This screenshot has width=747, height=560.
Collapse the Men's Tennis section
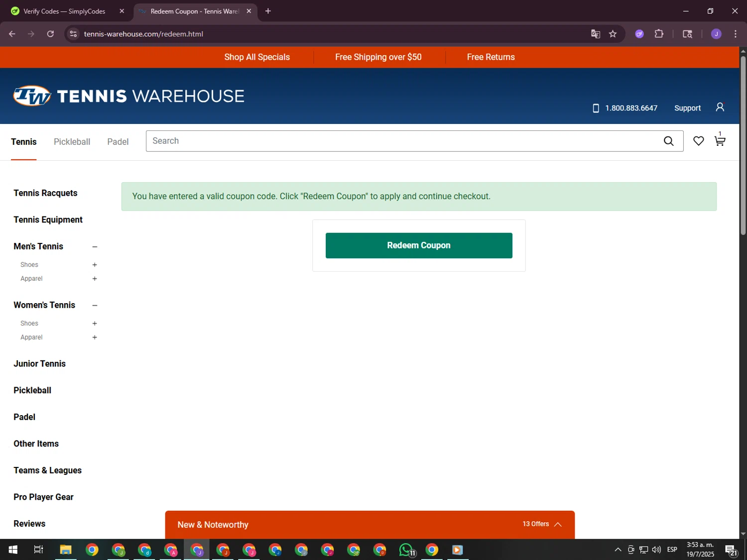pyautogui.click(x=95, y=247)
